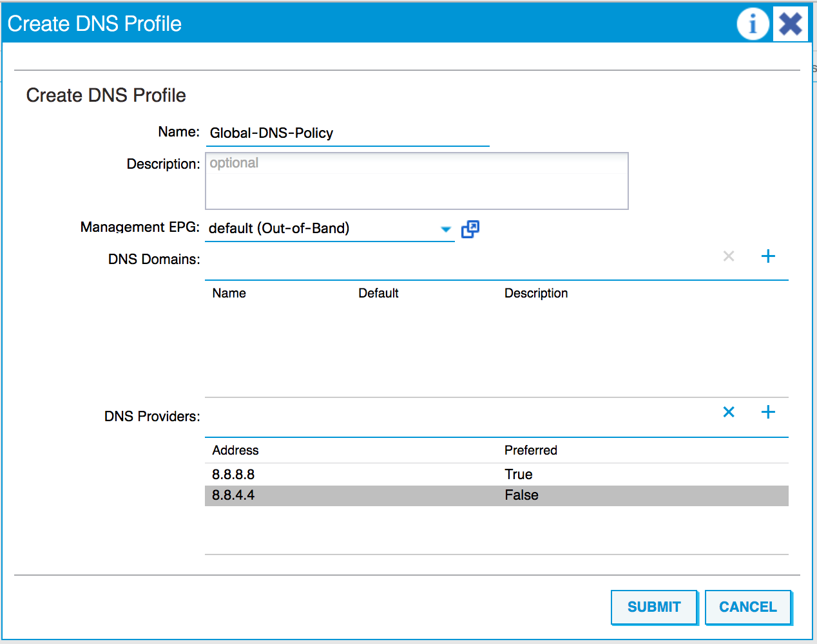Click the True preferred value for 8.8.8.8
The height and width of the screenshot is (644, 817).
pos(519,475)
